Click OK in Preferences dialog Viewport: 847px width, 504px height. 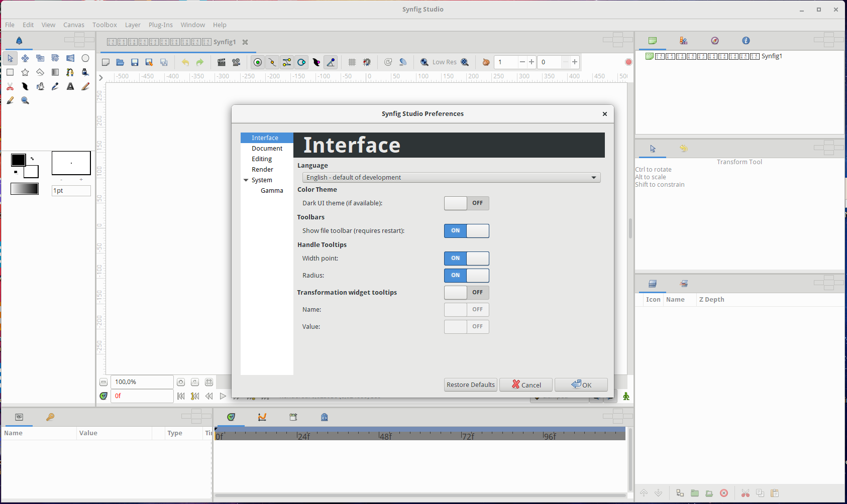(581, 385)
